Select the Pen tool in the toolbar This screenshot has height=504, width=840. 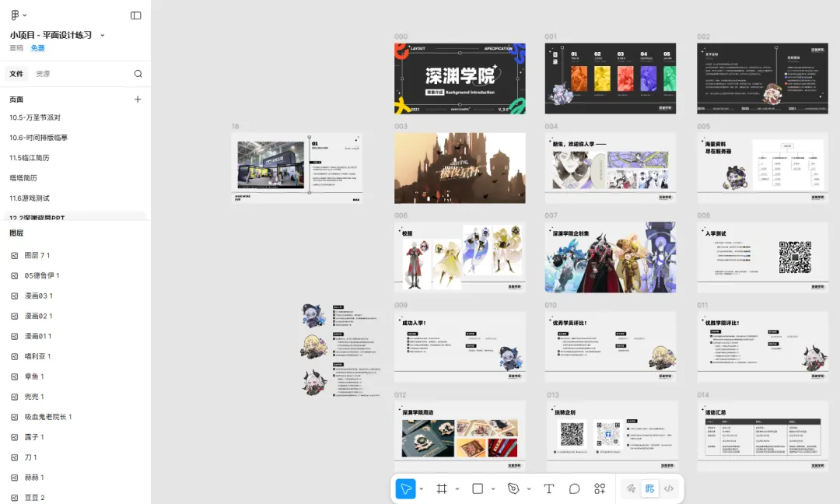tap(513, 488)
